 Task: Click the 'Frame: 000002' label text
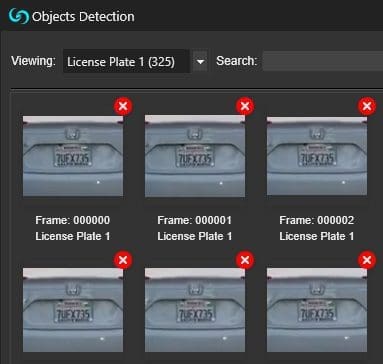pos(317,220)
